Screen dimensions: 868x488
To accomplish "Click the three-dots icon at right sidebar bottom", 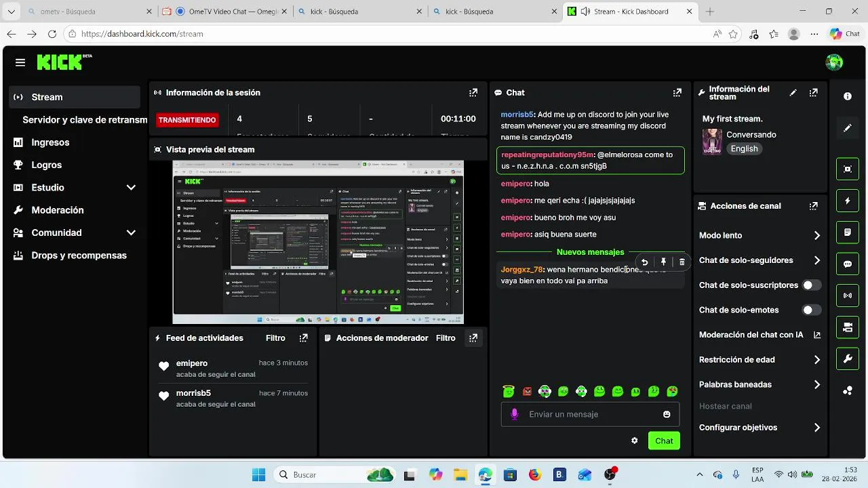I will tap(848, 391).
